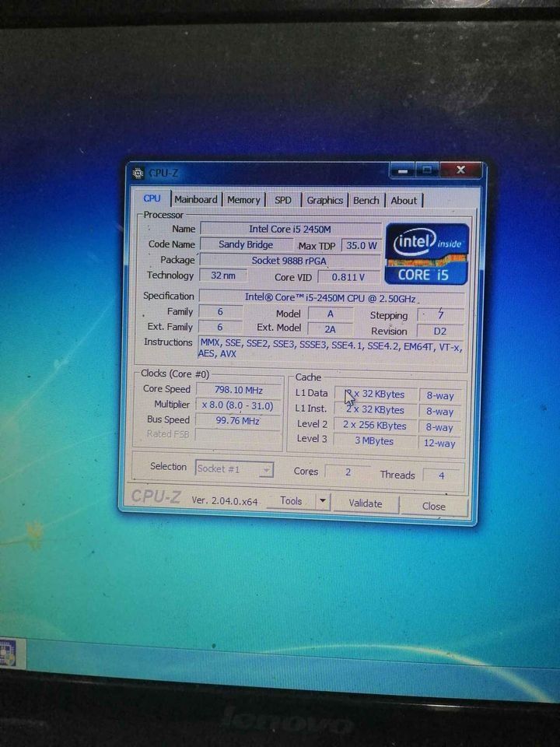This screenshot has height=747, width=560.
Task: Click the Ext. Model value '2A'
Action: point(331,329)
